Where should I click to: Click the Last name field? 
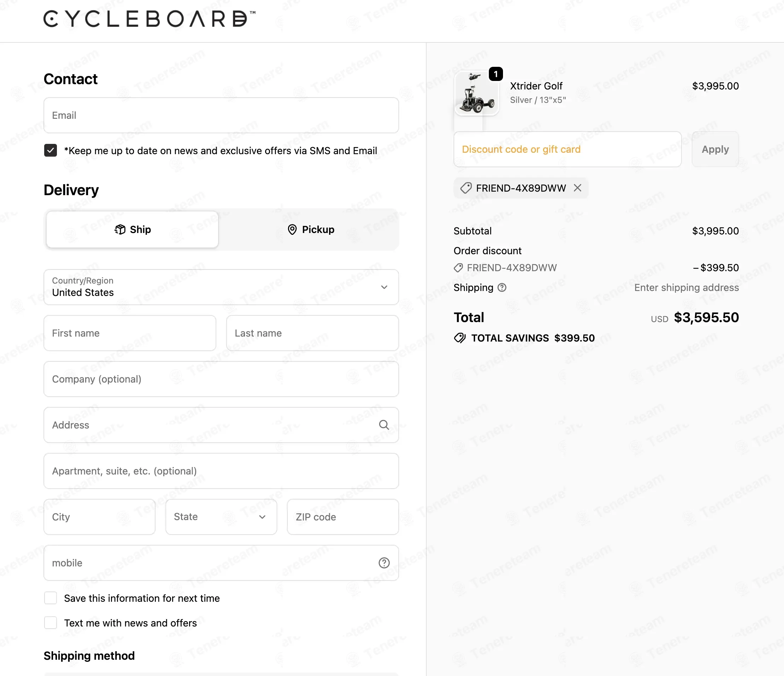point(312,333)
